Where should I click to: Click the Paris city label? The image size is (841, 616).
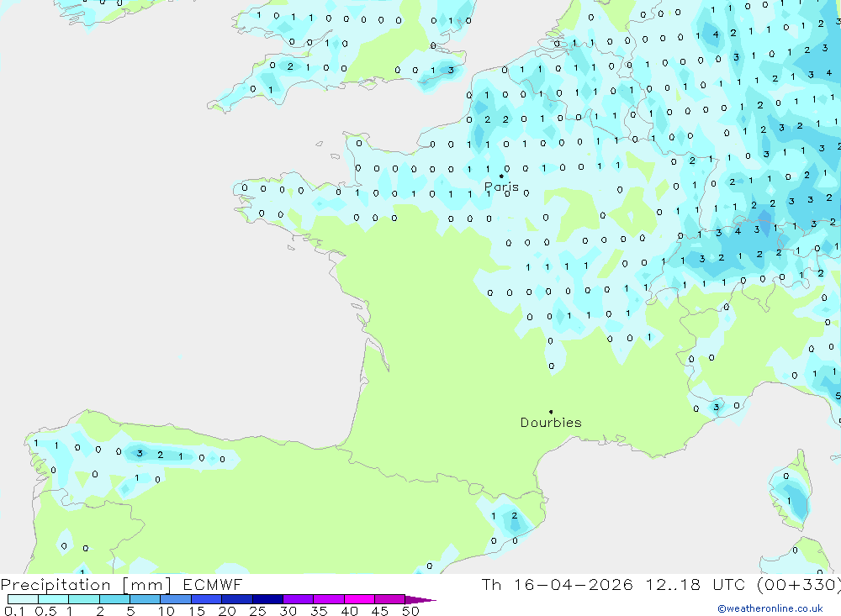click(x=501, y=187)
